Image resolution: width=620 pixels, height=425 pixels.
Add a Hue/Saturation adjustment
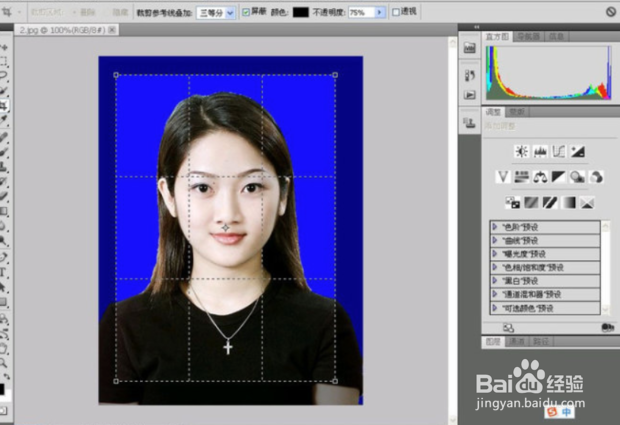[x=522, y=177]
